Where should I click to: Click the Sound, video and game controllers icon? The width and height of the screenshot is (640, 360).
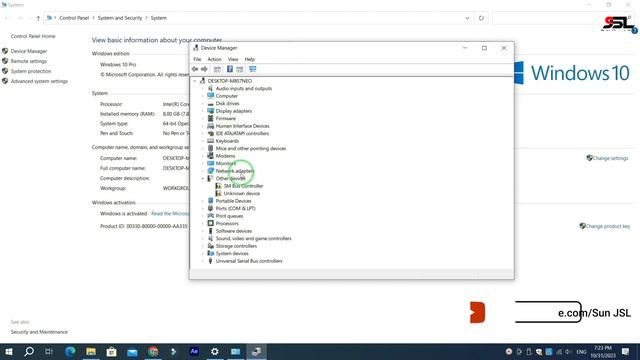(210, 238)
